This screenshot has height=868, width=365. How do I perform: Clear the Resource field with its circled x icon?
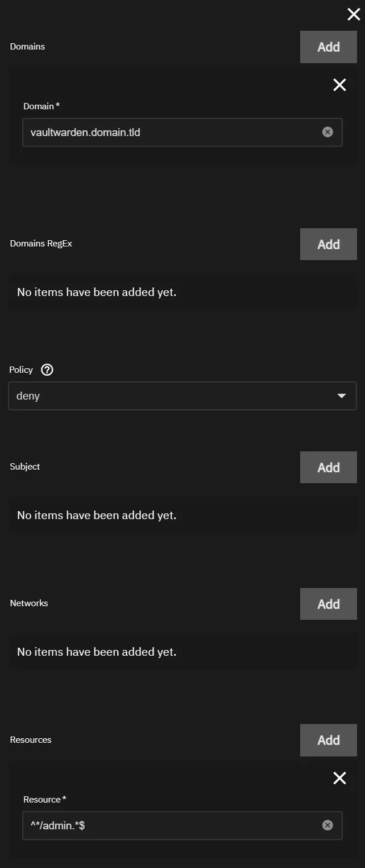click(327, 825)
